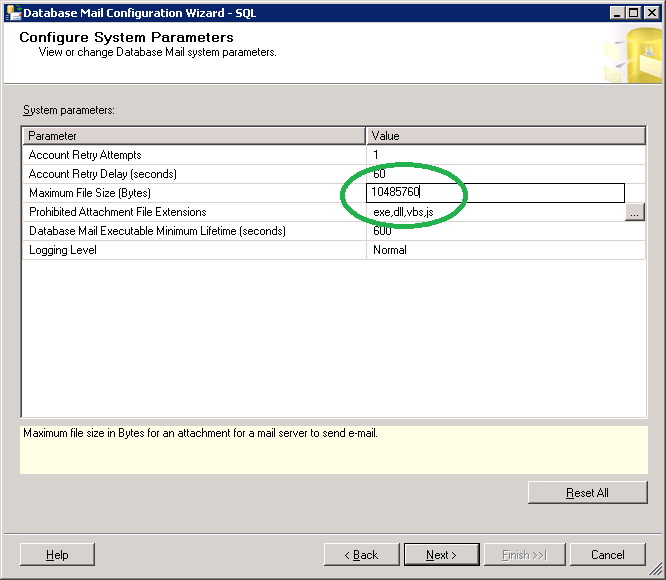Select the Account Retry Attempts row
This screenshot has height=580, width=666.
(194, 155)
